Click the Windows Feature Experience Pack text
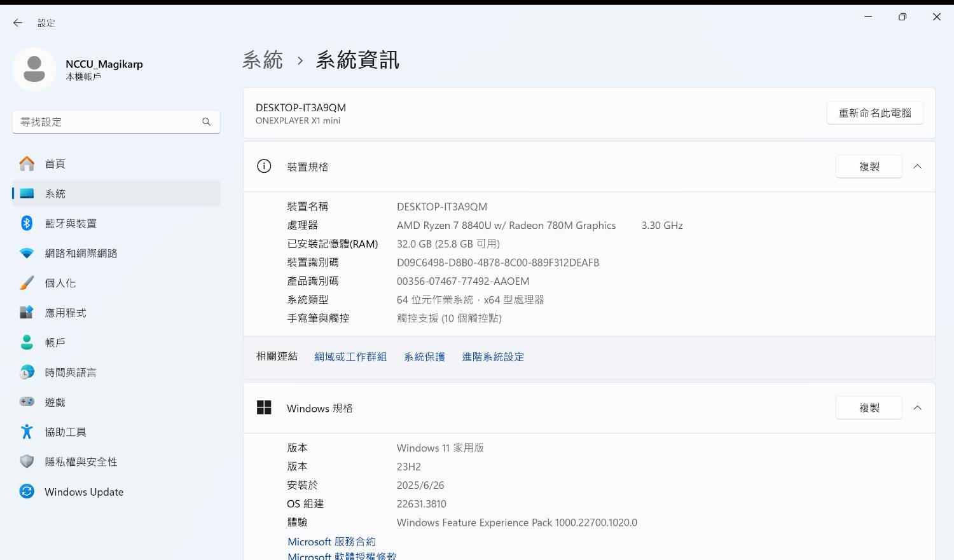Image resolution: width=954 pixels, height=560 pixels. [x=517, y=522]
